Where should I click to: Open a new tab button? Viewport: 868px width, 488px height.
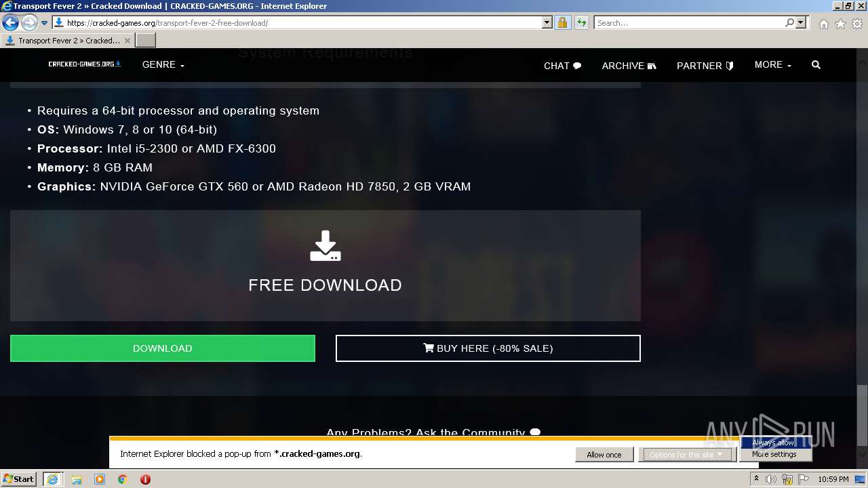click(x=146, y=41)
